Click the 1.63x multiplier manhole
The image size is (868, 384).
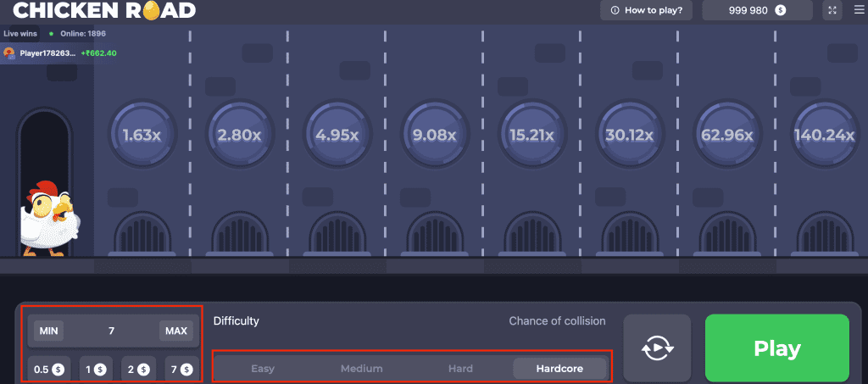point(142,135)
